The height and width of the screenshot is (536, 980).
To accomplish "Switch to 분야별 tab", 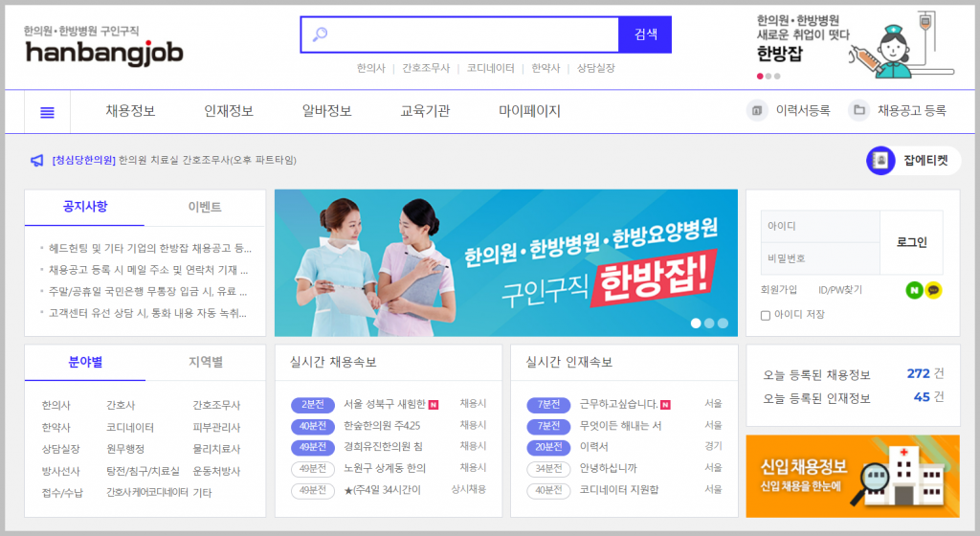I will pyautogui.click(x=85, y=363).
